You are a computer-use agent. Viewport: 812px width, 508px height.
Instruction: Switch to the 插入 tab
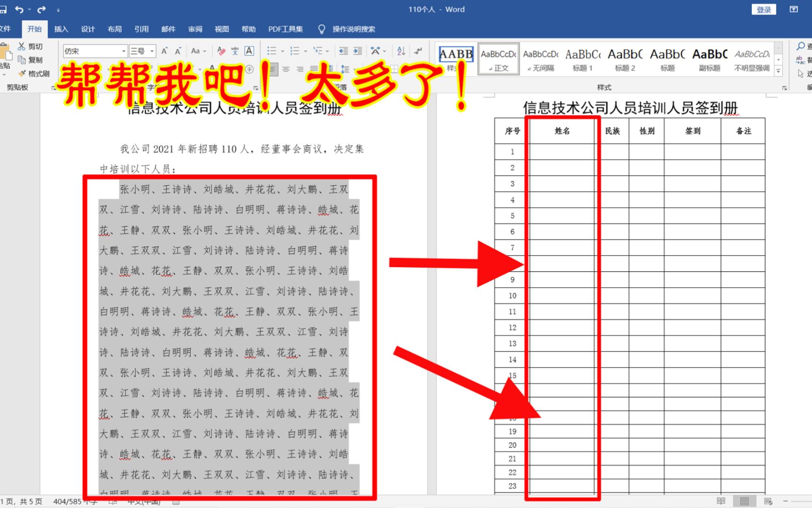pos(61,29)
